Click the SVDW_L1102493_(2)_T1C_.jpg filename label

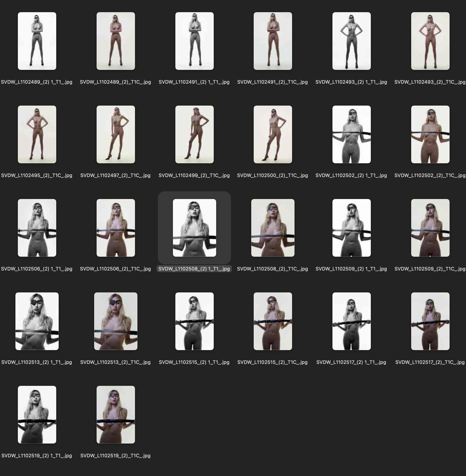point(430,82)
